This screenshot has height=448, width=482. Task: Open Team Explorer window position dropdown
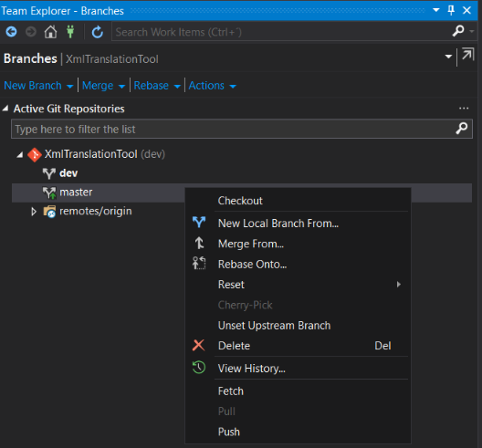(x=435, y=10)
